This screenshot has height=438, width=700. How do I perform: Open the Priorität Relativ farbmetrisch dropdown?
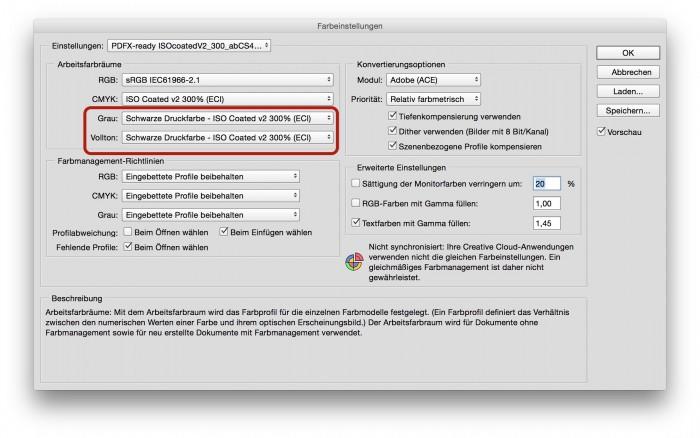point(433,99)
